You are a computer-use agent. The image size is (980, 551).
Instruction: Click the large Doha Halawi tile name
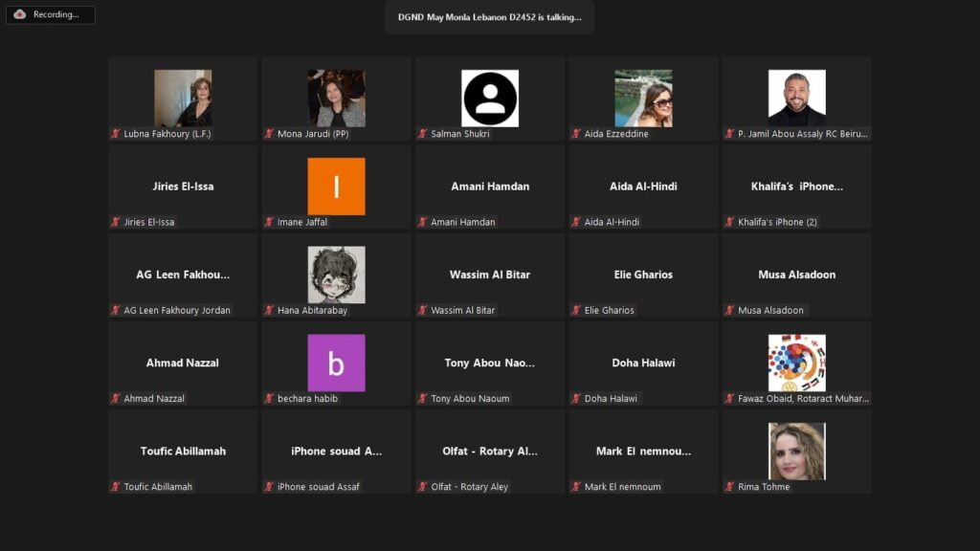pos(643,363)
